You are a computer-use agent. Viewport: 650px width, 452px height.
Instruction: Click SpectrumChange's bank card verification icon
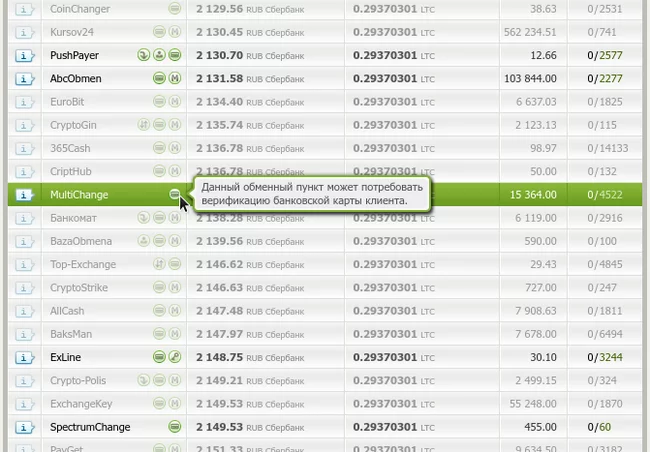coord(175,426)
